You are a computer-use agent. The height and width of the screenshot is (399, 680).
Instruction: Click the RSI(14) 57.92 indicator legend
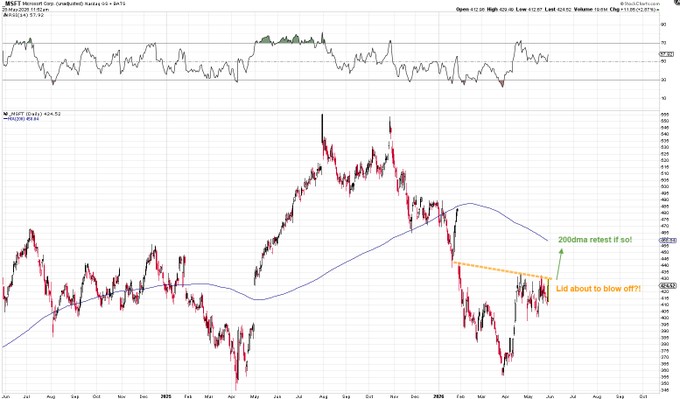25,15
